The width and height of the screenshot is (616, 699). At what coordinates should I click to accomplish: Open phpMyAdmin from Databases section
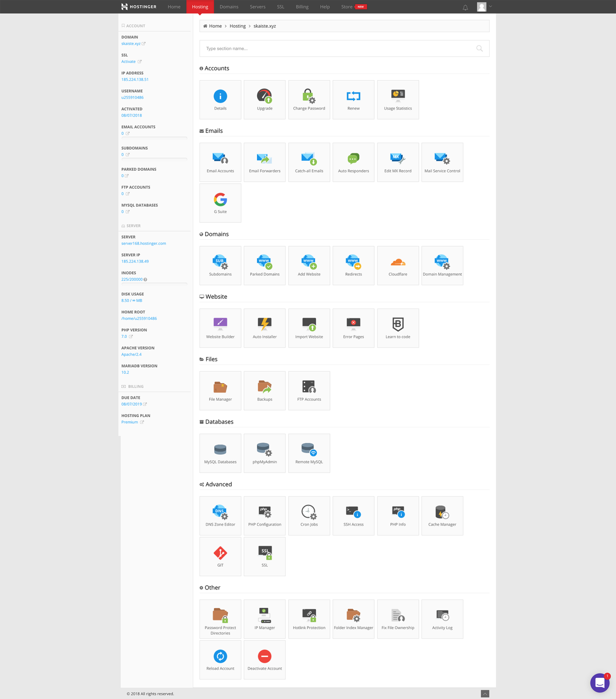point(264,453)
